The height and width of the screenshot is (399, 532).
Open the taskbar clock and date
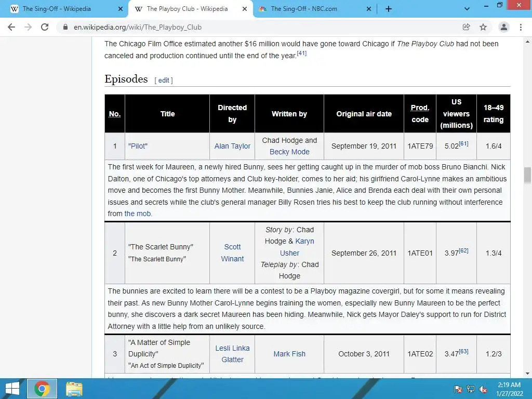click(509, 389)
